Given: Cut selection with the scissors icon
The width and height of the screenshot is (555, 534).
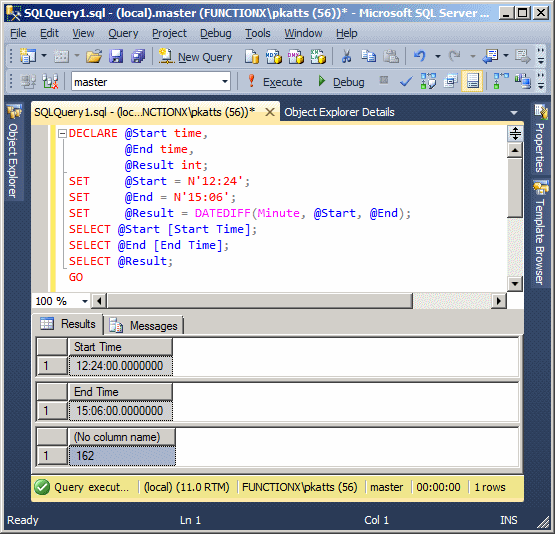Looking at the screenshot, I should click(346, 56).
